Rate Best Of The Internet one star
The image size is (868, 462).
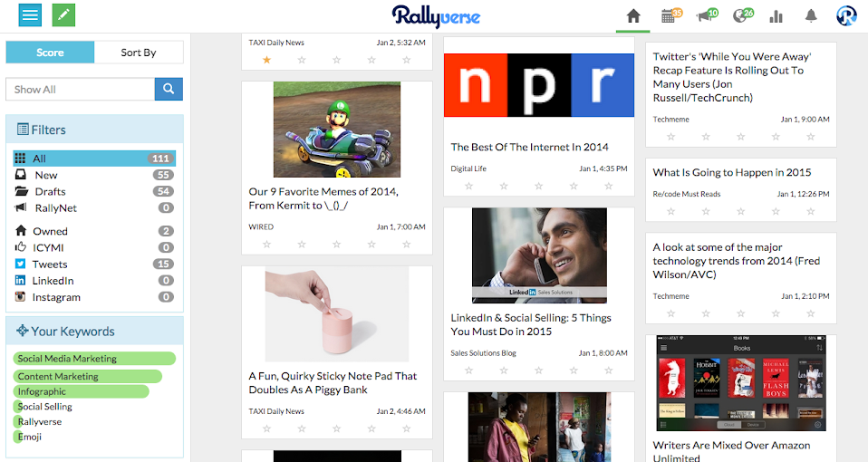[468, 186]
